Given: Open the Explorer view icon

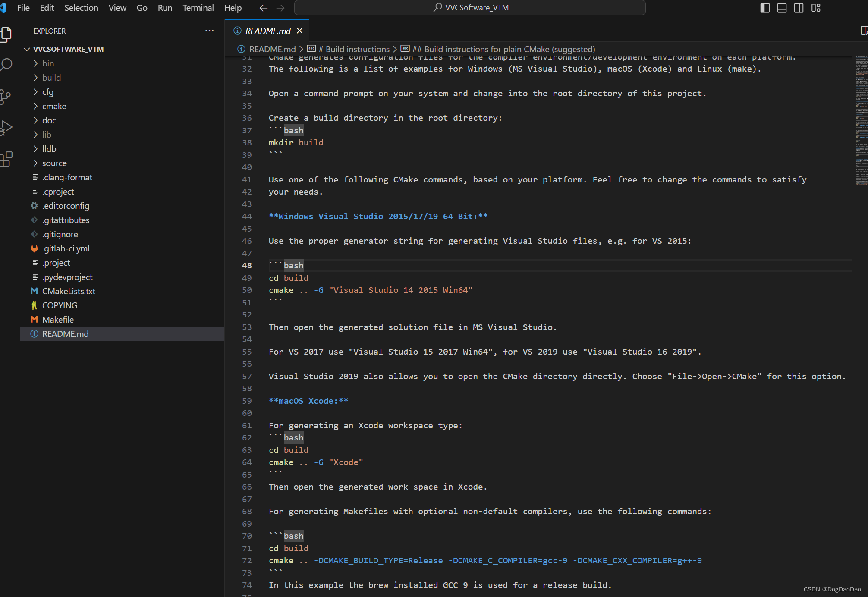Looking at the screenshot, I should tap(6, 35).
